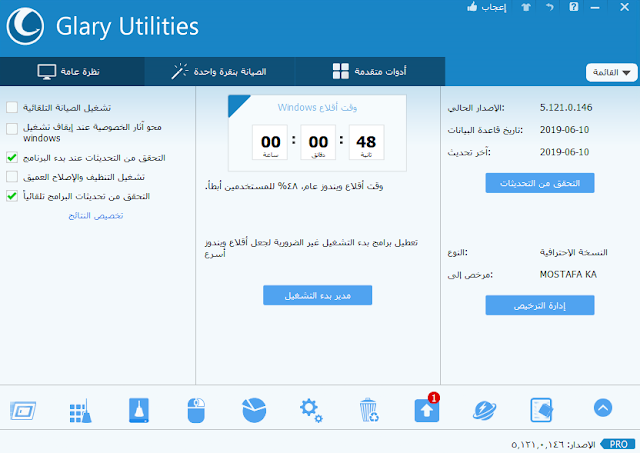Click the undo/restore arrow icon
This screenshot has width=640, height=453.
tap(550, 7)
